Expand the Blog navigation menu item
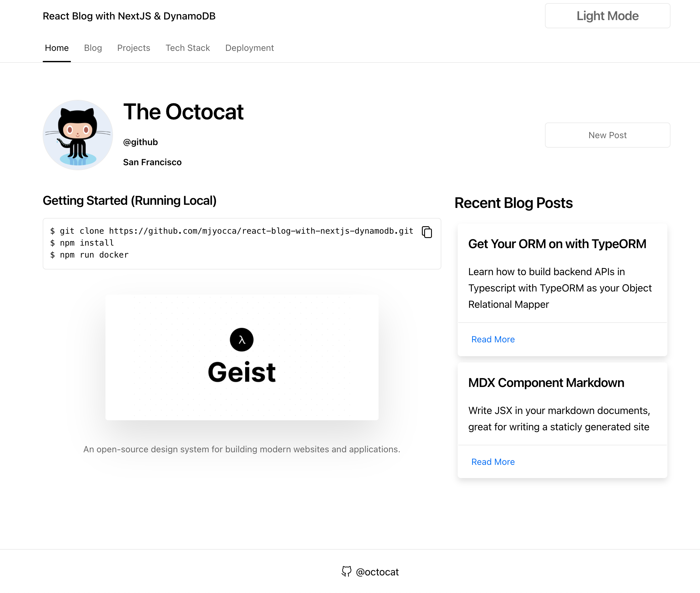This screenshot has width=700, height=593. 93,48
